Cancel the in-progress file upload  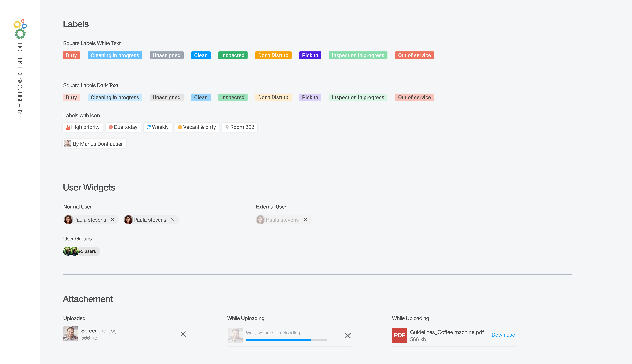348,336
